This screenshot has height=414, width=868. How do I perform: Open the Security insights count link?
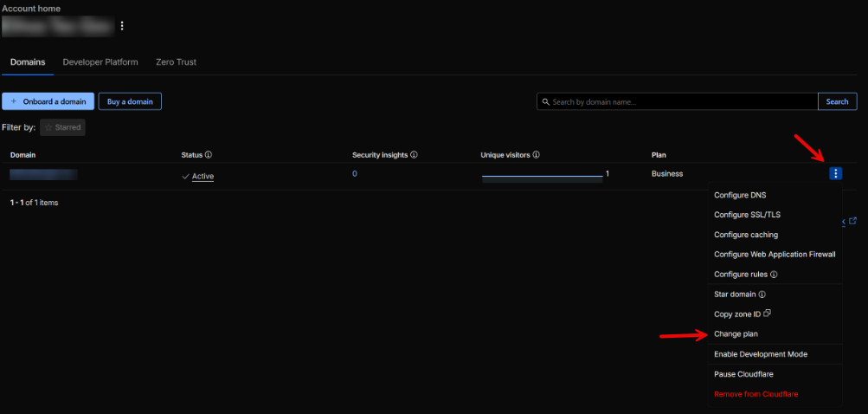coord(355,174)
